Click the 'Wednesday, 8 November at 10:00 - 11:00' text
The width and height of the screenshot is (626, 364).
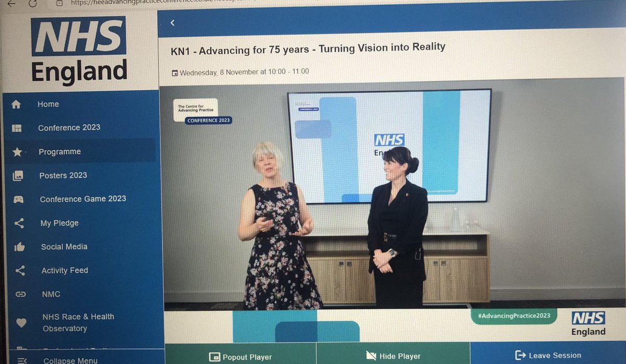pyautogui.click(x=244, y=72)
